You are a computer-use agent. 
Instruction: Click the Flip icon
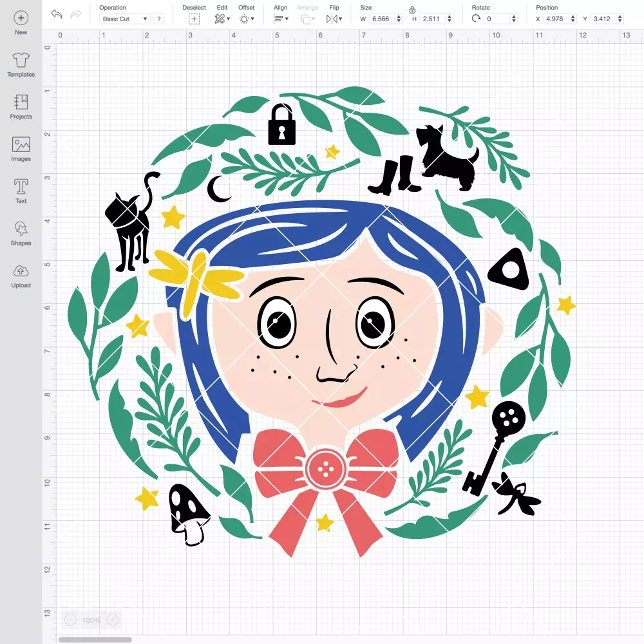pyautogui.click(x=332, y=19)
